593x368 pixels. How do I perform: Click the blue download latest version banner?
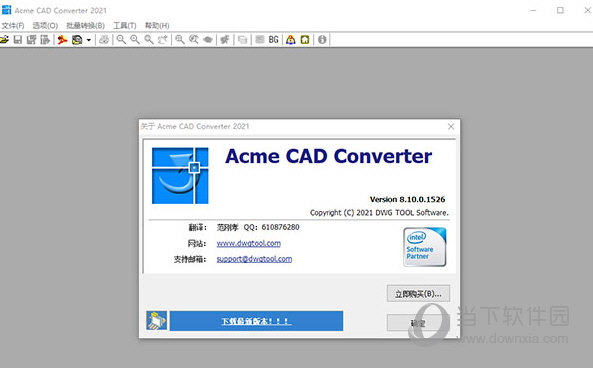pos(256,321)
